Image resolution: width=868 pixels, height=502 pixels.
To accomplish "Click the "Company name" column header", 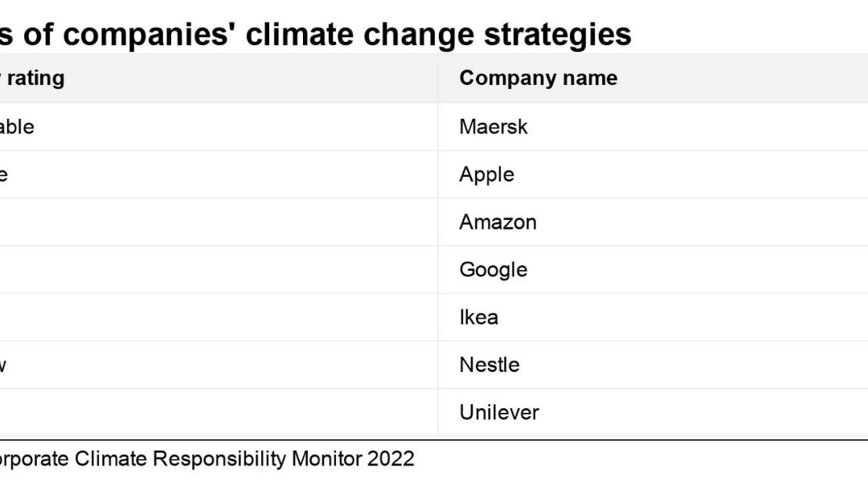I will coord(538,78).
